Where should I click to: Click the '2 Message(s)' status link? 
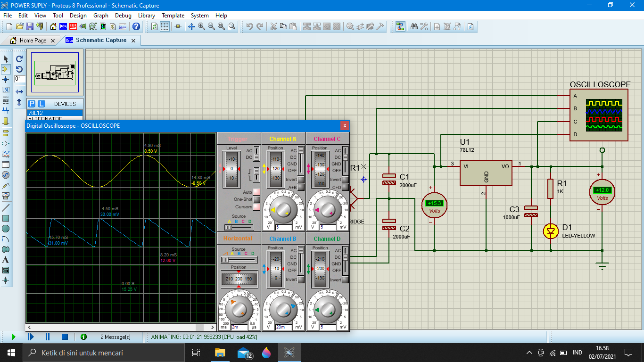(116, 337)
